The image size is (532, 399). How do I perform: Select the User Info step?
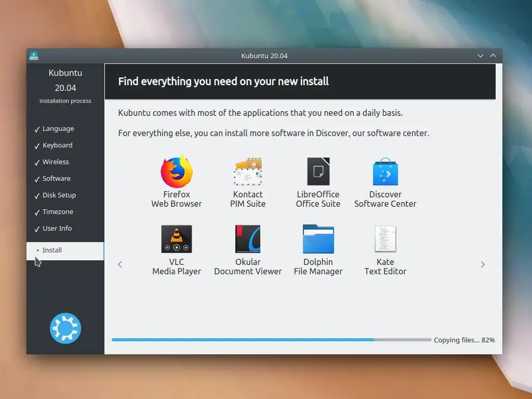54,229
